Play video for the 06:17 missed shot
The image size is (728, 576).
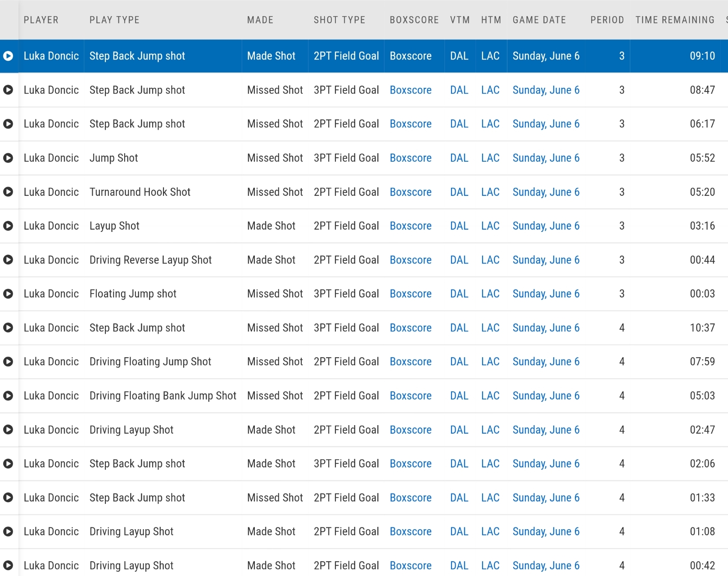[8, 124]
